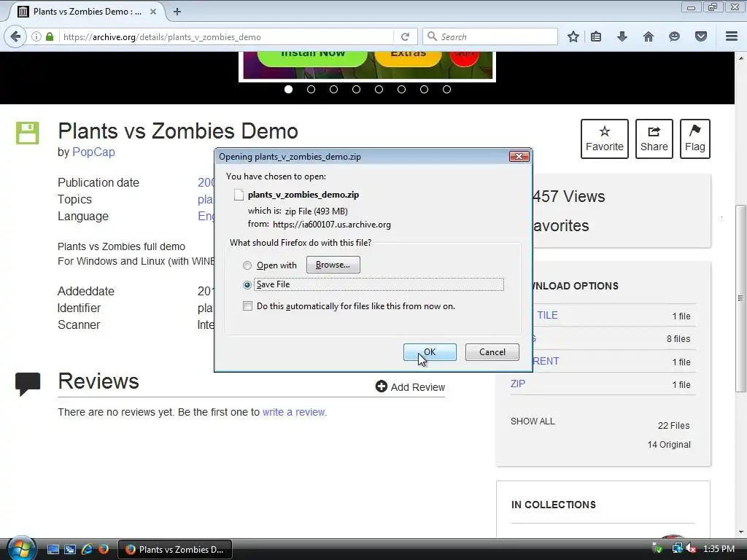The width and height of the screenshot is (747, 560).
Task: Open a new tab with plus button
Action: [x=177, y=12]
